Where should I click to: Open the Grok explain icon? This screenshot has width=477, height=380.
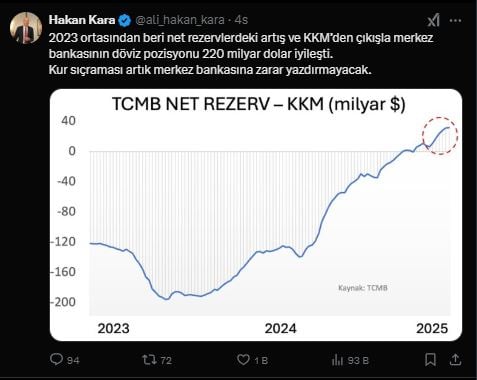(x=433, y=20)
